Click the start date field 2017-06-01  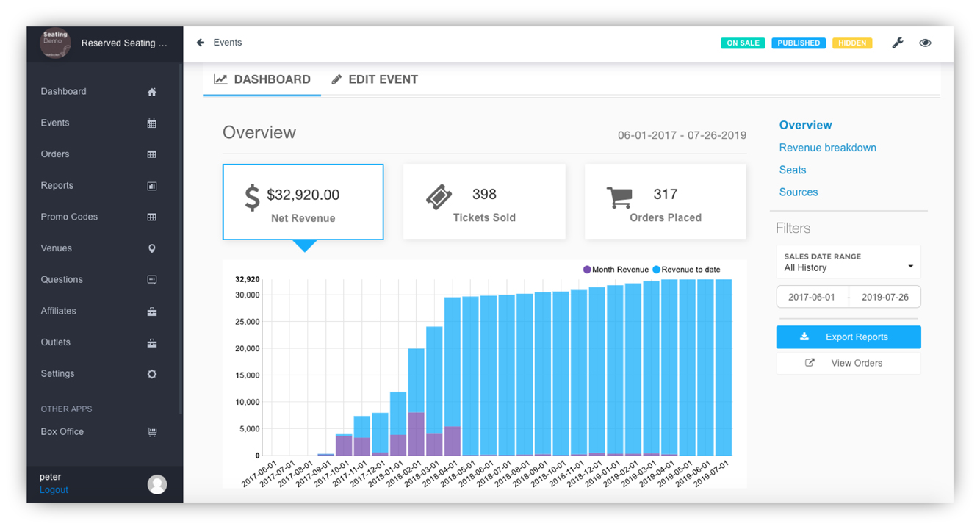pyautogui.click(x=812, y=297)
